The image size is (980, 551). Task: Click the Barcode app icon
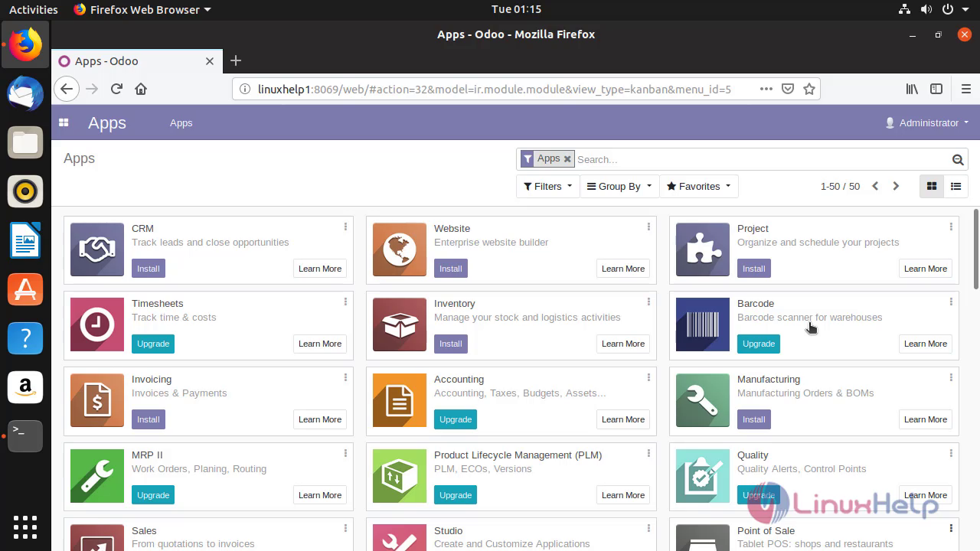click(x=703, y=324)
